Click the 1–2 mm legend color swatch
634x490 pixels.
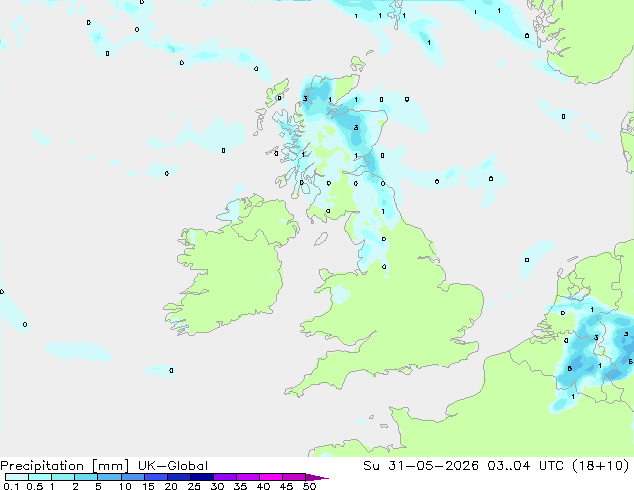coord(63,477)
